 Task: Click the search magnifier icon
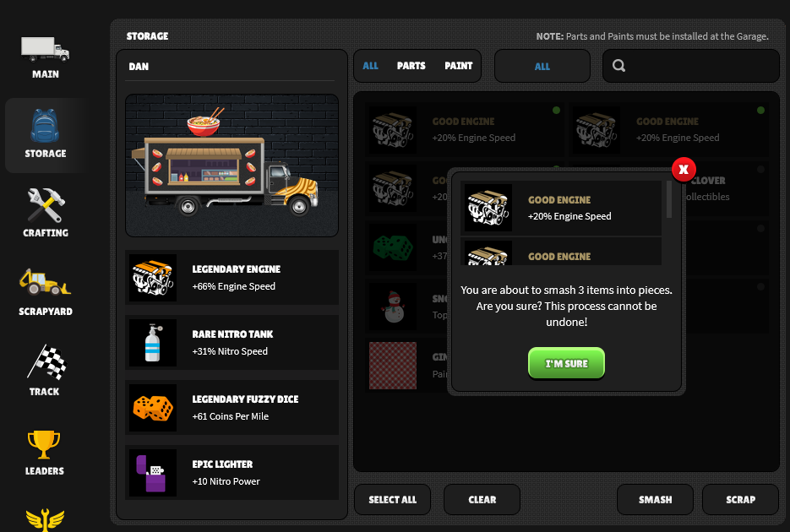click(618, 65)
